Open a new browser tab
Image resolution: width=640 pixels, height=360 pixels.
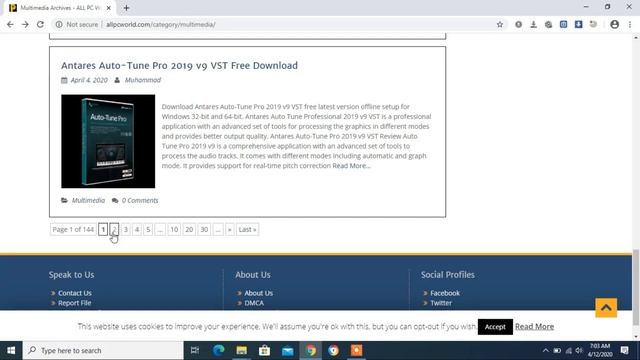coord(127,8)
